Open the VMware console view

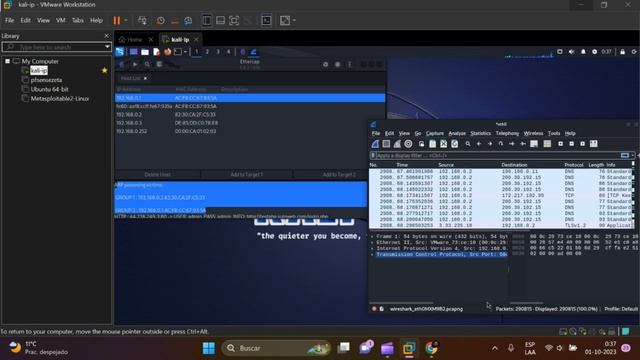267,20
